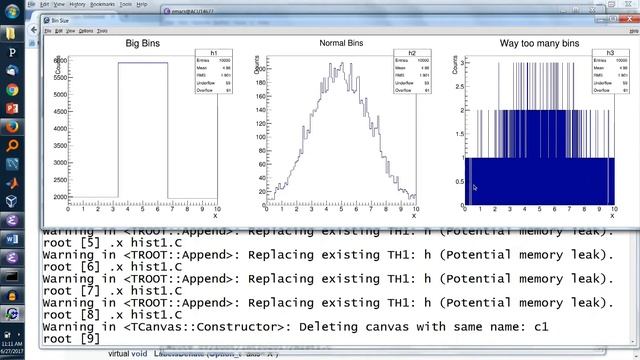Click the TCanvas::Constructor warning line
The image size is (640, 360).
[x=296, y=327]
